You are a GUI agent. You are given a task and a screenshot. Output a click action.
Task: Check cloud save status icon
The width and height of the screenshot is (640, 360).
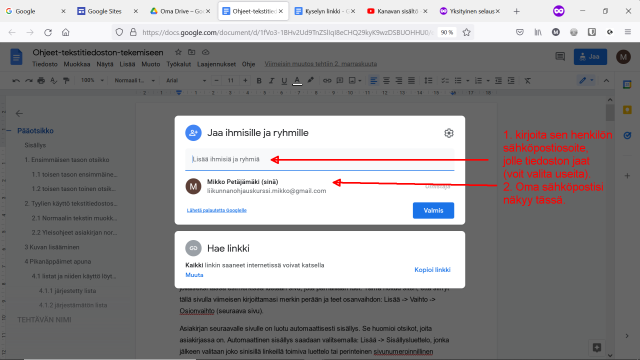[x=205, y=52]
